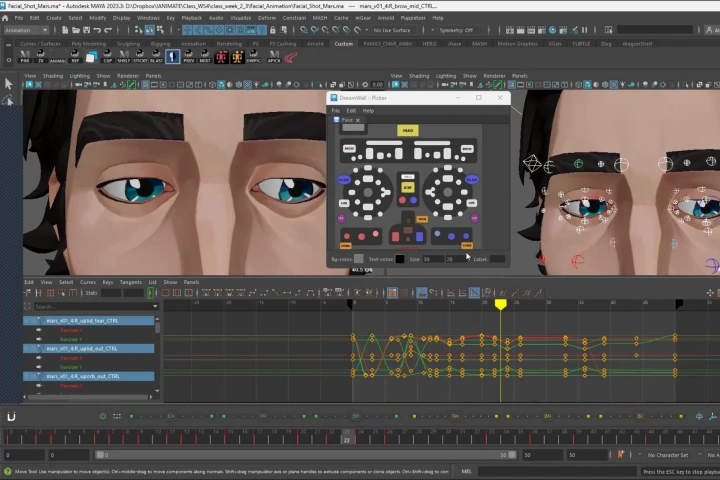Save the scene with the floppy disk icon
The image size is (720, 480).
pos(86,30)
